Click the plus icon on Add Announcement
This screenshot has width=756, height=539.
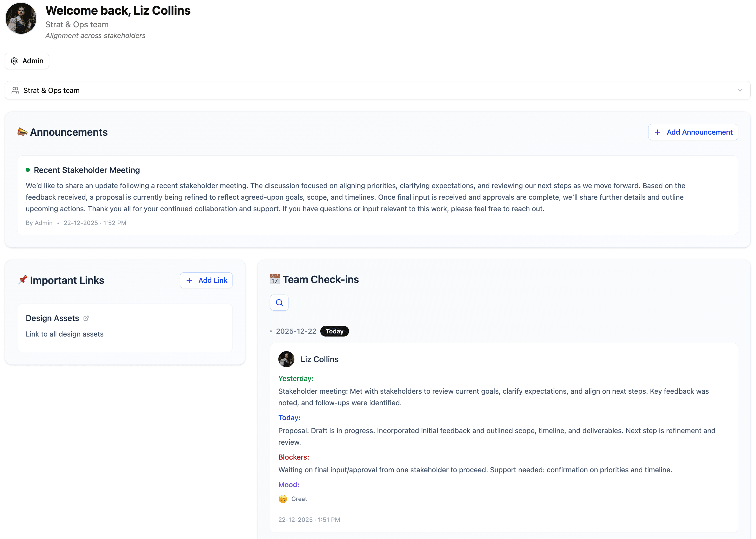tap(657, 132)
